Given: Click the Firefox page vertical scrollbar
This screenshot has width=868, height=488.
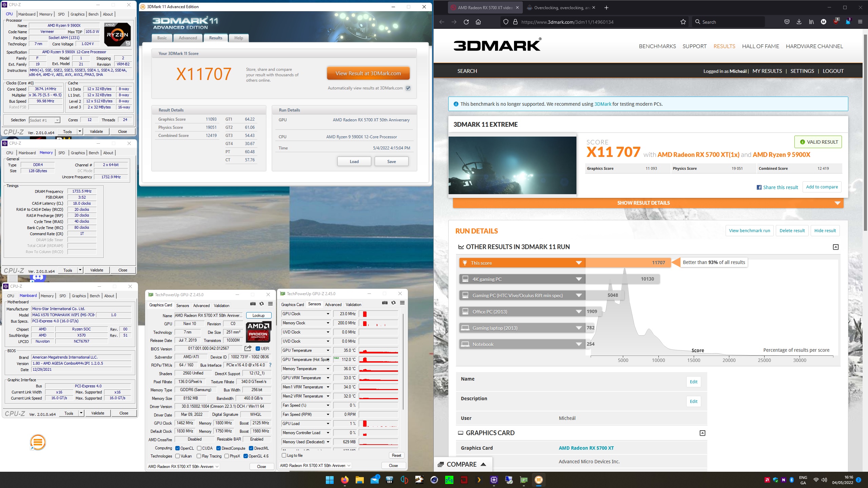Looking at the screenshot, I should pos(865,132).
